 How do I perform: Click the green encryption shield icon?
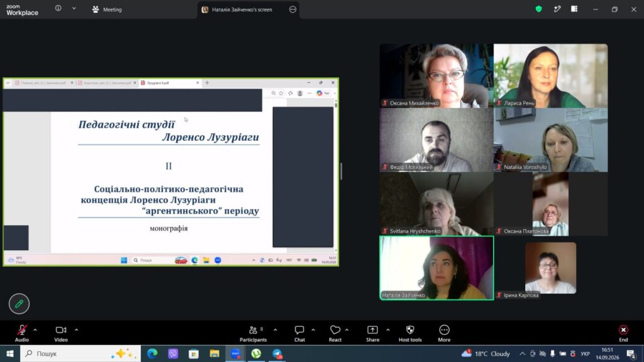(538, 9)
